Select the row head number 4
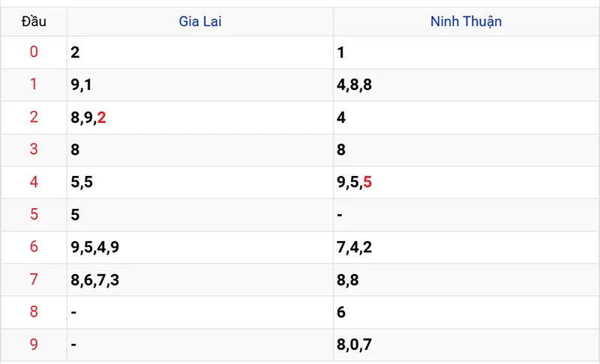Image resolution: width=600 pixels, height=364 pixels. [34, 182]
